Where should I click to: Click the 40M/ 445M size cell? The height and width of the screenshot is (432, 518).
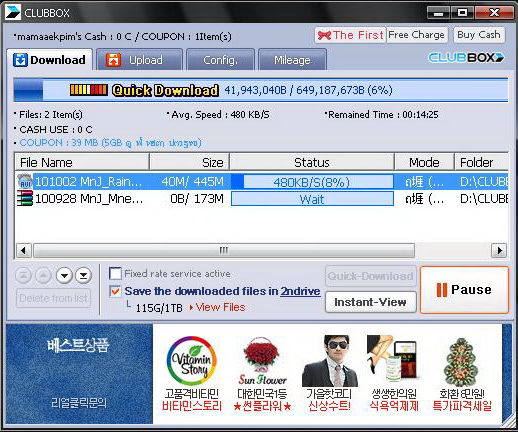(193, 182)
